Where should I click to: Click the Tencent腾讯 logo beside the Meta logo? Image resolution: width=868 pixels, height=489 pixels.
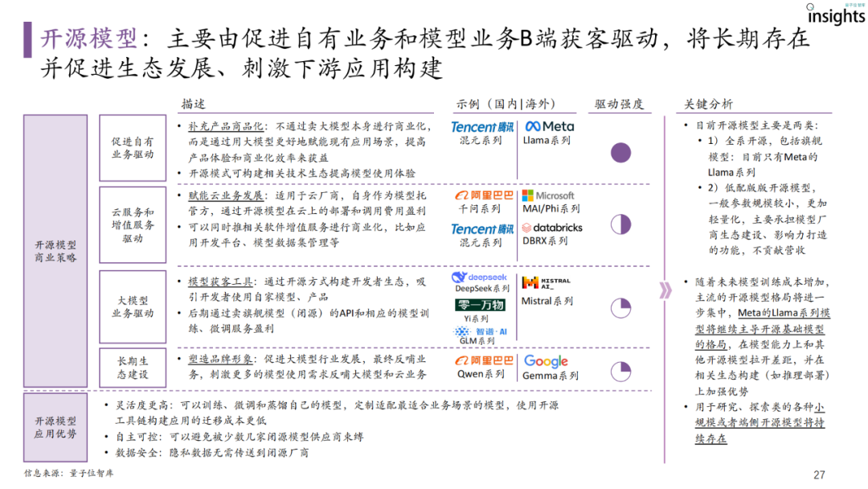[482, 127]
